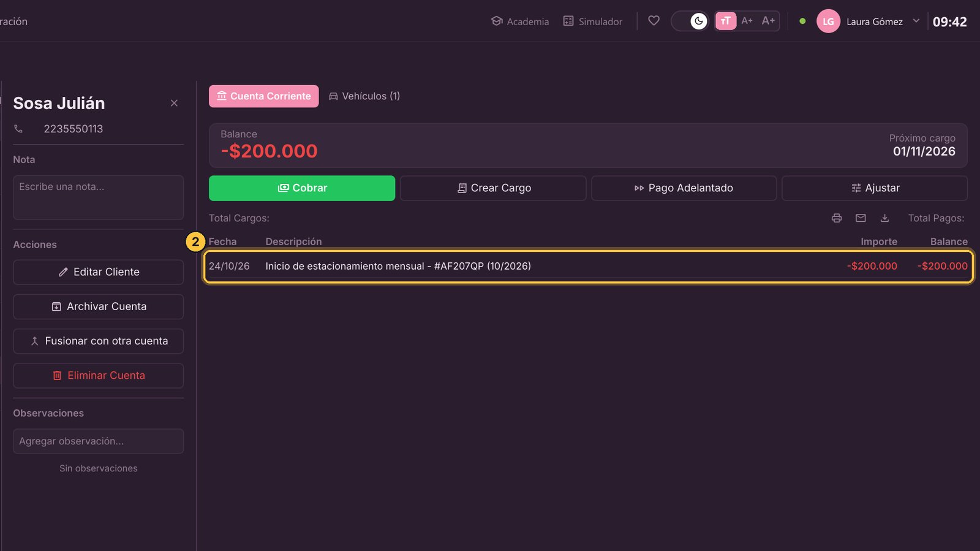Image resolution: width=980 pixels, height=551 pixels.
Task: Click inside the Escribe una nota field
Action: pos(98,197)
